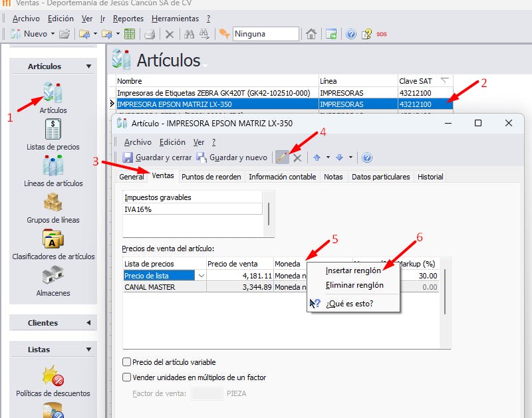Image resolution: width=532 pixels, height=418 pixels.
Task: Expand the Clientes sidebar section
Action: (88, 323)
